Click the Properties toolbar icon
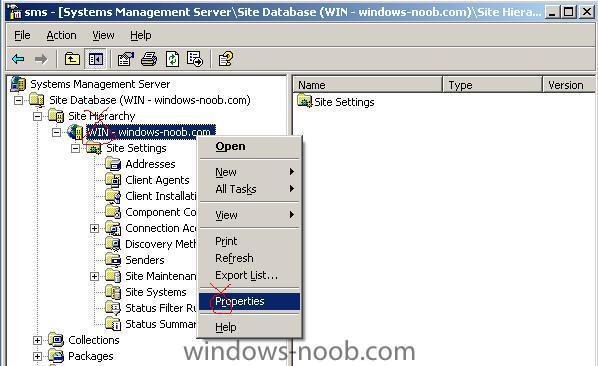598x366 pixels. click(125, 59)
